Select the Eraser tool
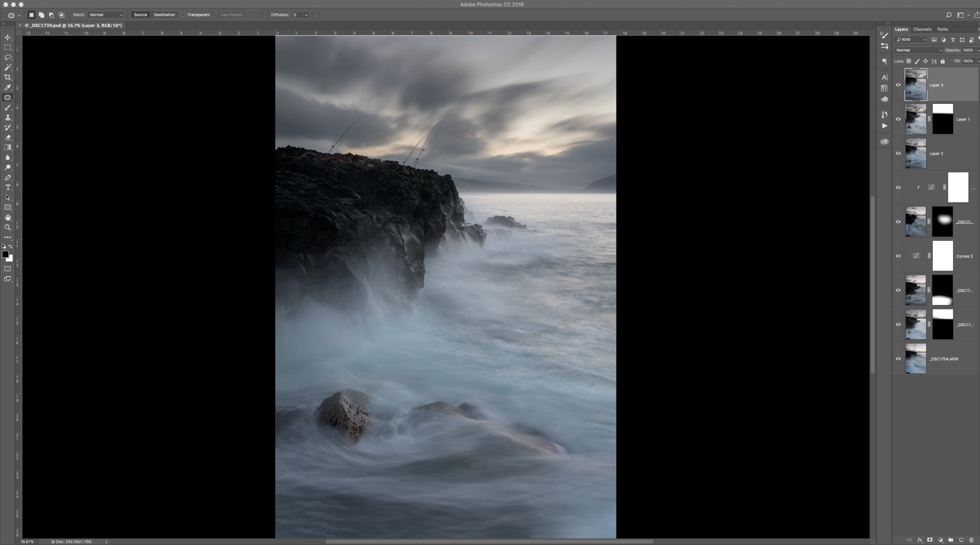Image resolution: width=980 pixels, height=545 pixels. coord(7,138)
